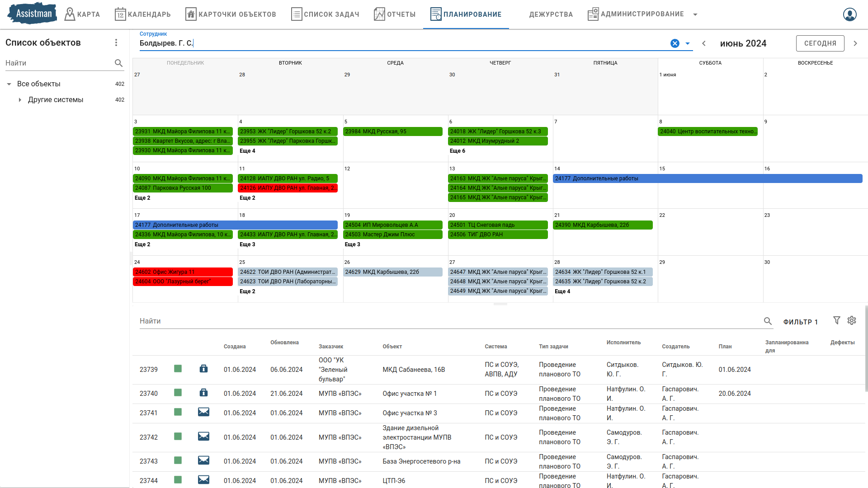Click the green status square for task 23740

178,393
